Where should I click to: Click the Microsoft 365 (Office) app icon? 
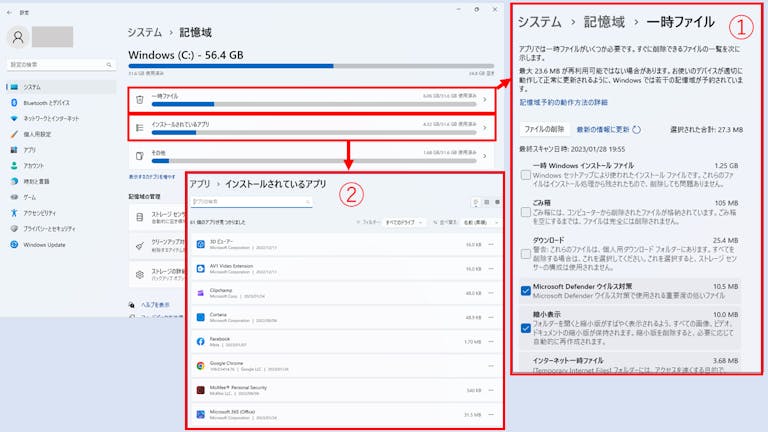click(x=200, y=414)
